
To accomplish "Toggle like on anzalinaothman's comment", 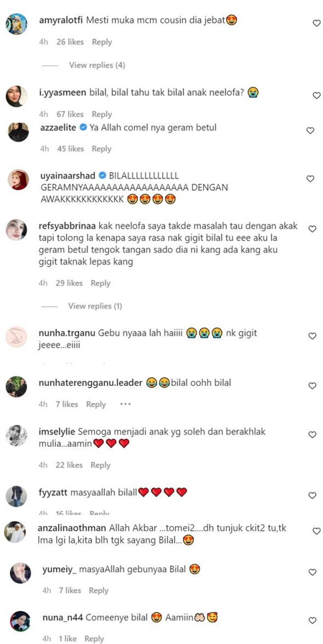I will (316, 531).
